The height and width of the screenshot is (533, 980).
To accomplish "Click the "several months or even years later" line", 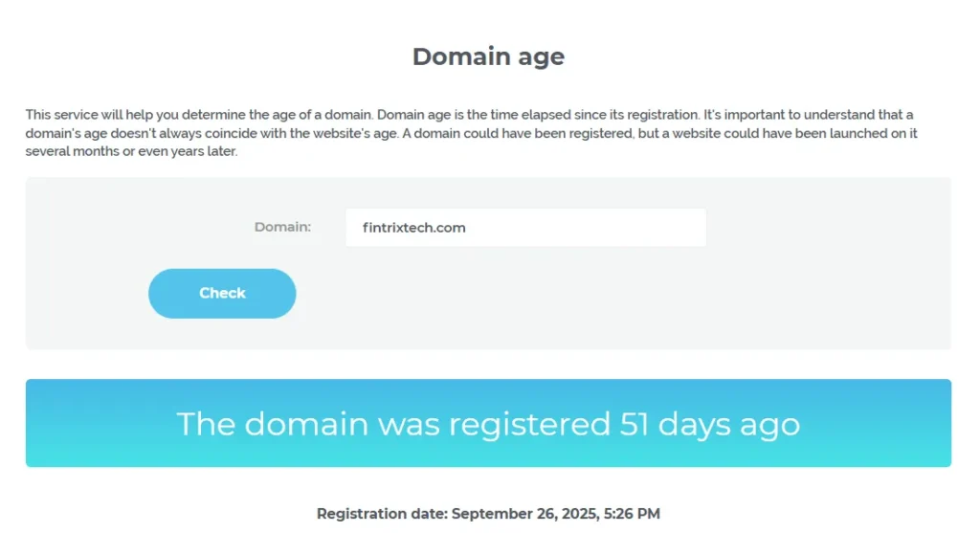I will (131, 151).
